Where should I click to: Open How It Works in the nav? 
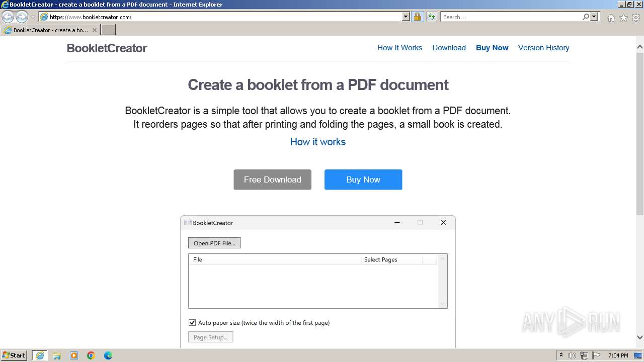(x=399, y=48)
